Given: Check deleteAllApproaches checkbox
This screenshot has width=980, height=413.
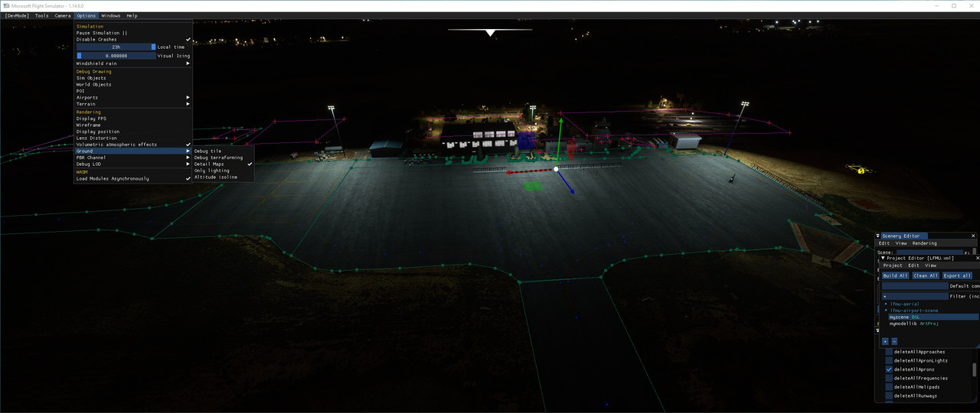Looking at the screenshot, I should (x=889, y=352).
